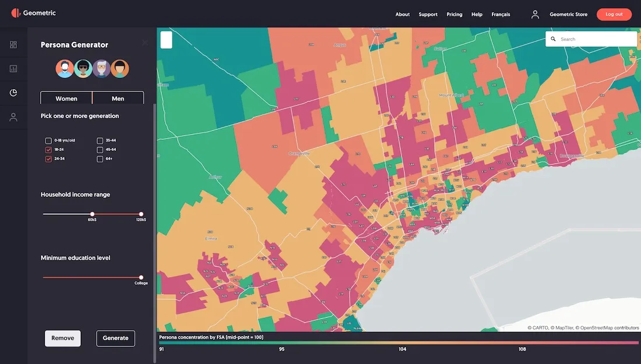Switch to the Men tab
Viewport: 641px width, 364px height.
click(x=118, y=98)
